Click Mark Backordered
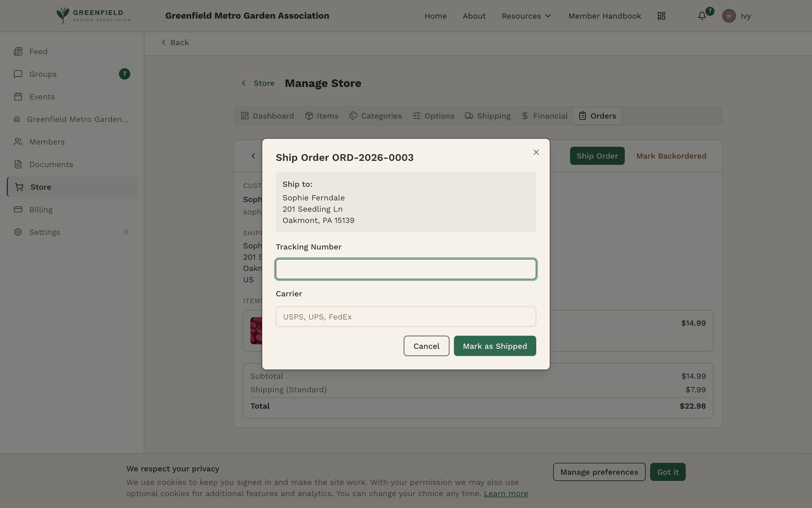The height and width of the screenshot is (508, 812). [x=671, y=156]
